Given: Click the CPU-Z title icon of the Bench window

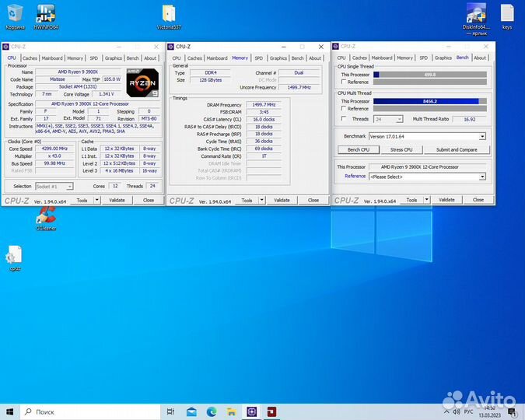Looking at the screenshot, I should pyautogui.click(x=335, y=46).
